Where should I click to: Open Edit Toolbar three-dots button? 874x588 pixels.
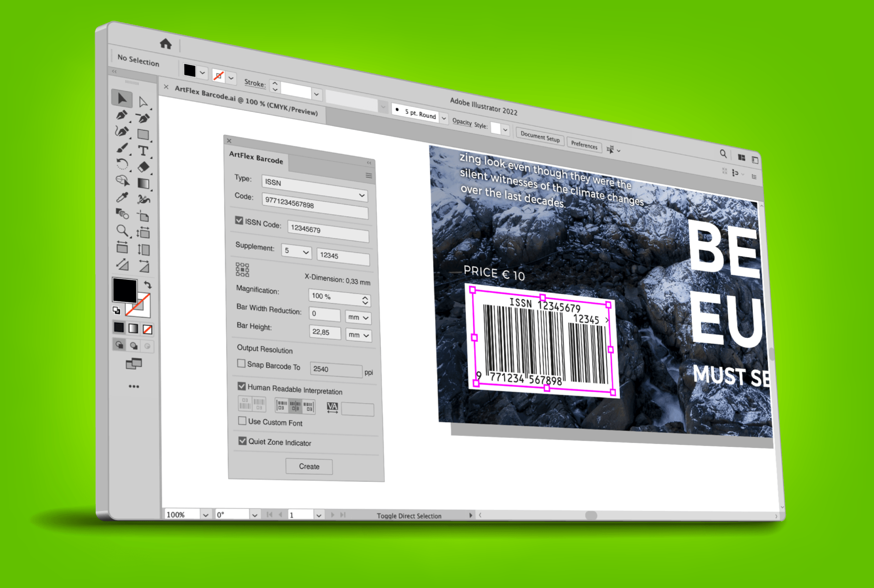point(133,387)
